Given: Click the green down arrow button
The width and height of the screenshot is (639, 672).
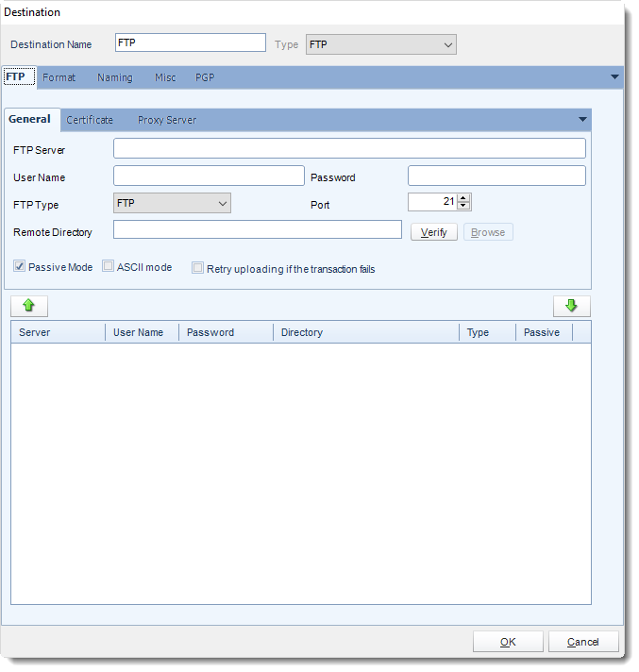Looking at the screenshot, I should click(571, 306).
